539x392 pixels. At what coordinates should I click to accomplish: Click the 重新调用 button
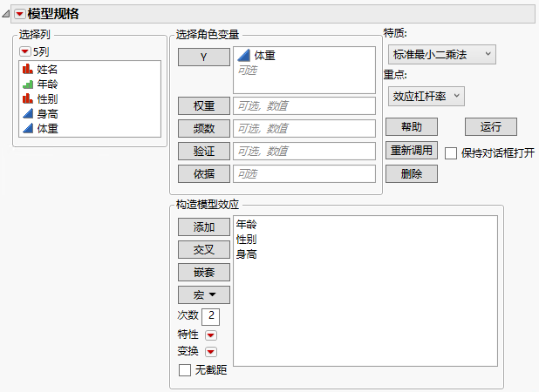tap(412, 151)
